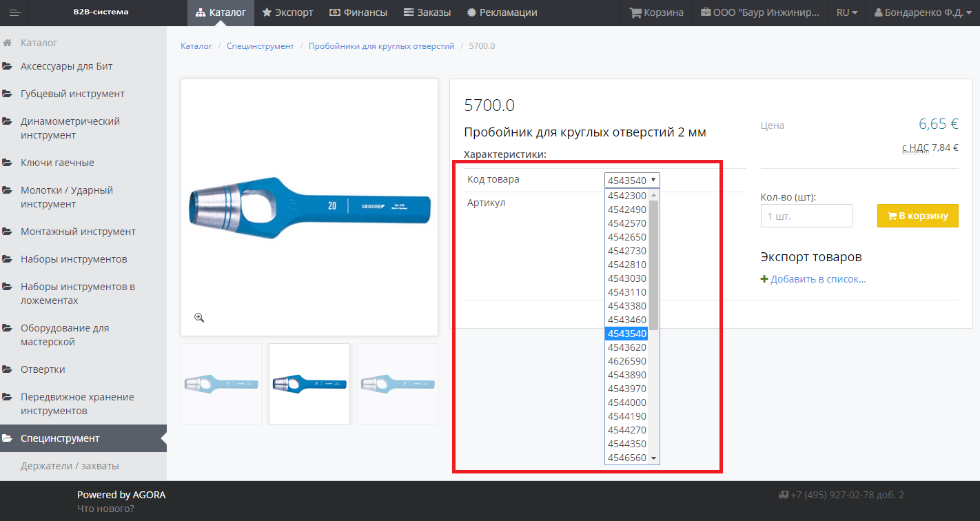Open Губцевый инструмент category in sidebar
980x521 pixels.
(72, 94)
